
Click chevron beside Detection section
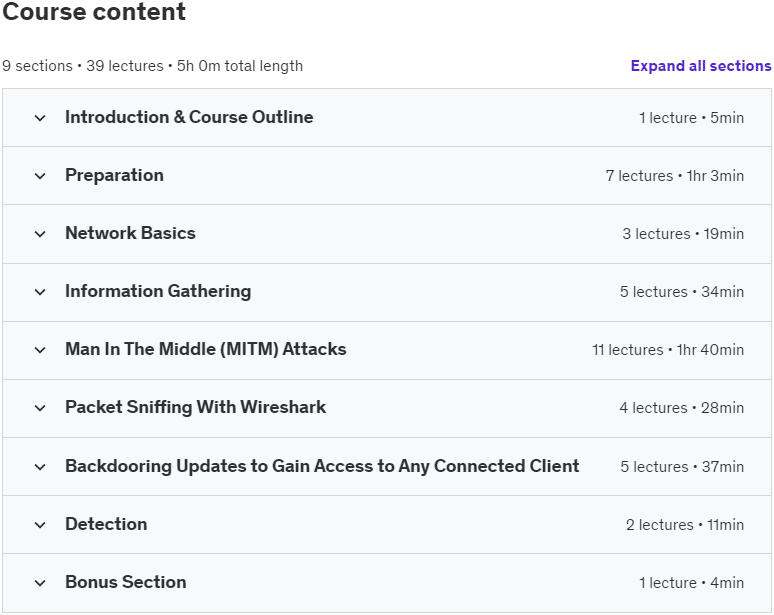tap(40, 525)
